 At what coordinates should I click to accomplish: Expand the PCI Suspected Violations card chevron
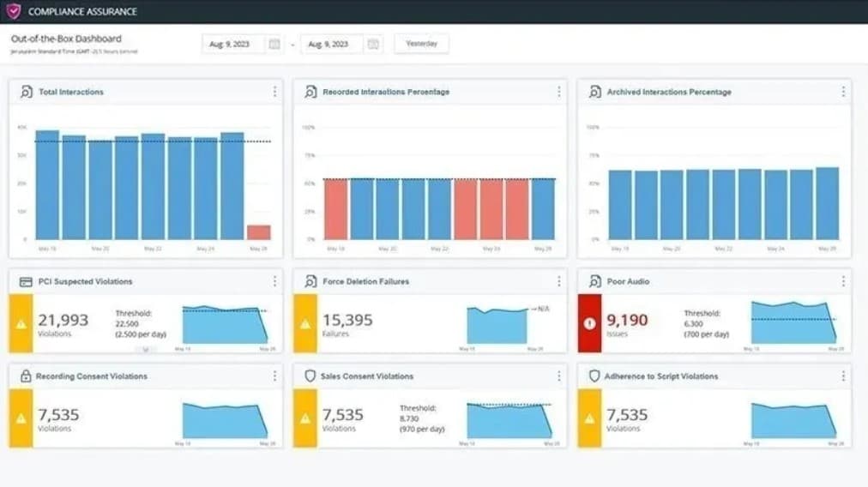pyautogui.click(x=145, y=349)
